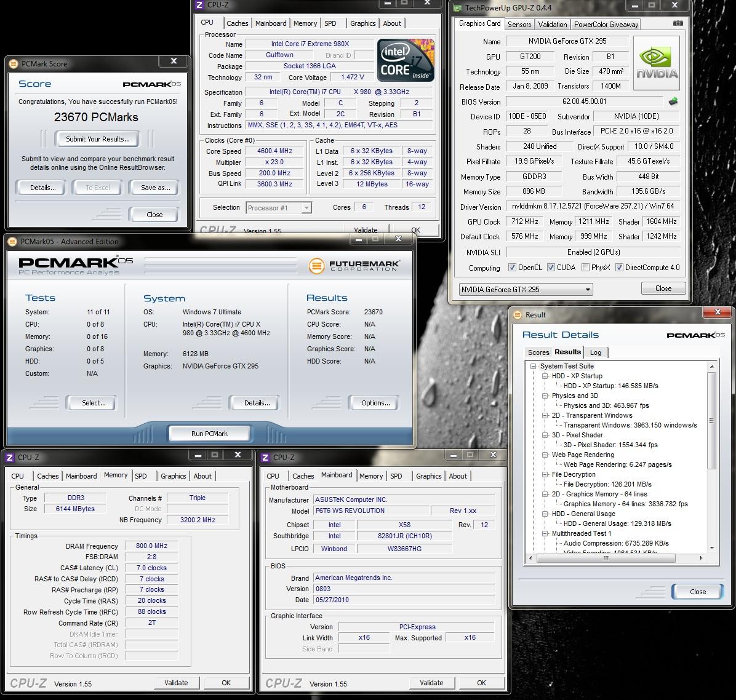This screenshot has width=736, height=700.
Task: Open Validation tab in GPU-Z
Action: coord(553,25)
